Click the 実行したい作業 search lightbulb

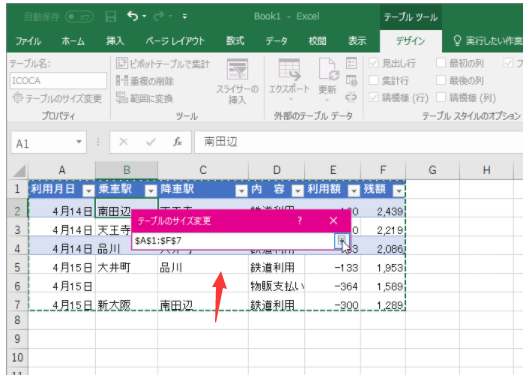coord(457,41)
